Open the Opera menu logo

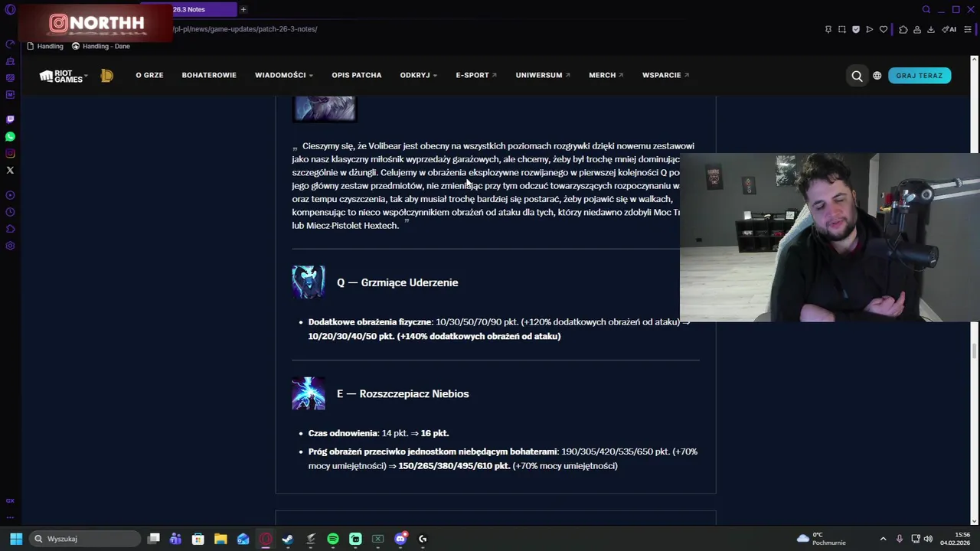(10, 9)
